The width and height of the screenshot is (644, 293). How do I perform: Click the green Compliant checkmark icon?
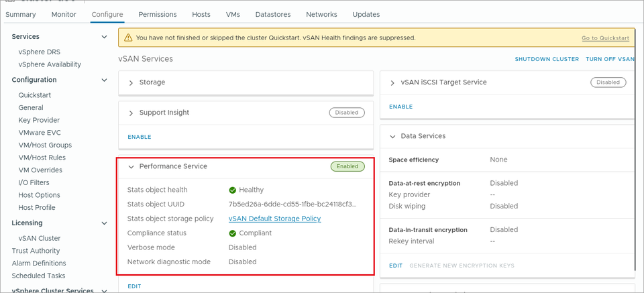233,233
